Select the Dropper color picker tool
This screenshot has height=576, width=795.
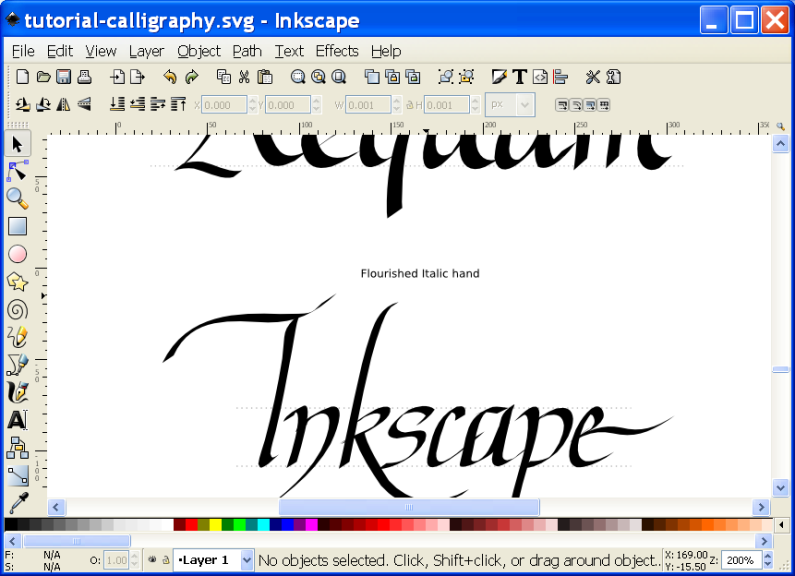(17, 502)
